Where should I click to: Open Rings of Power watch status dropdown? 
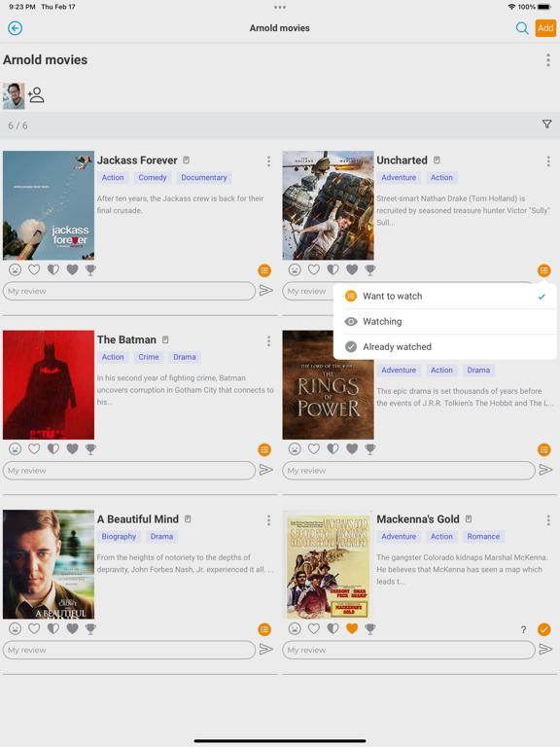pos(543,449)
